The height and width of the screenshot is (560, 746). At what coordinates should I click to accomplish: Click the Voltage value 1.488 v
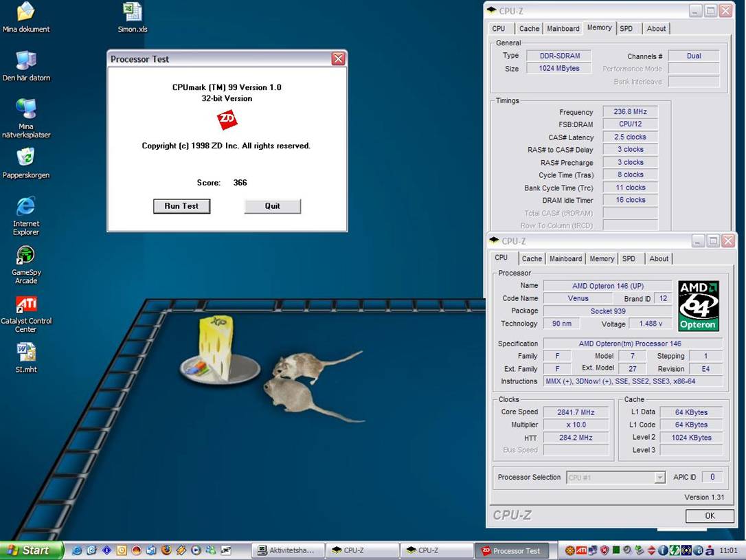[x=651, y=324]
